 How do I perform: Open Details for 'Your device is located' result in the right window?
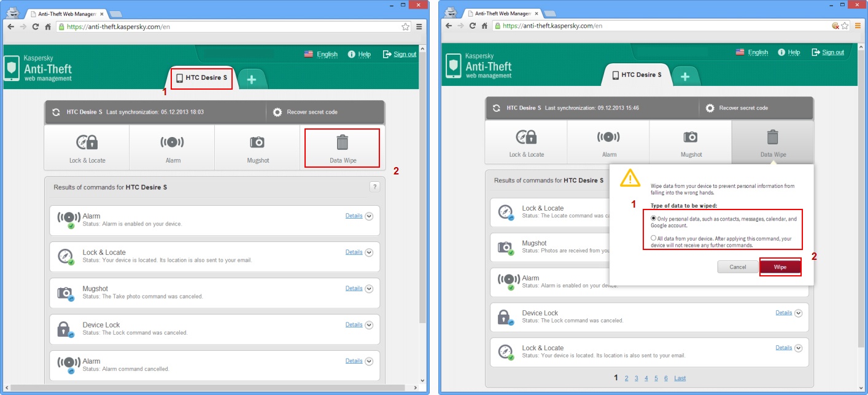tap(784, 348)
